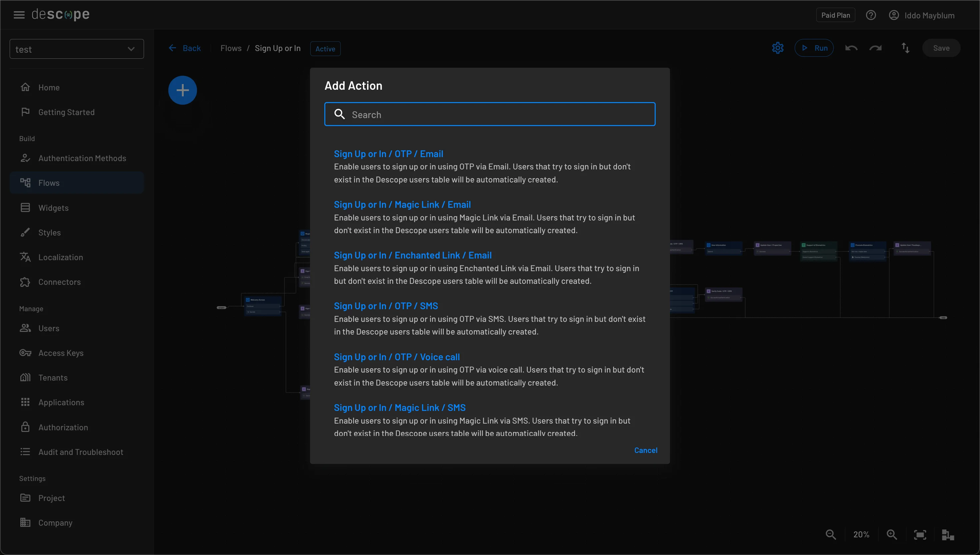The image size is (980, 555).
Task: Click the Search field in Add Action
Action: 489,114
